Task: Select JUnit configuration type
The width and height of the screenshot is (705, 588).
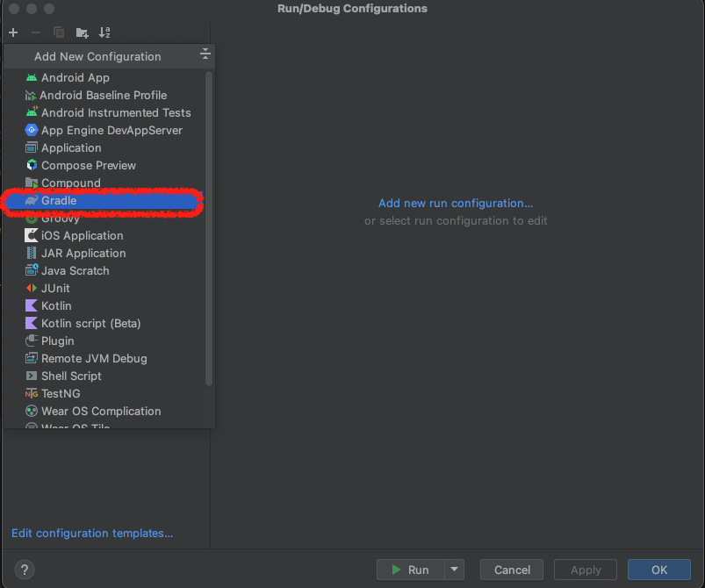Action: (x=104, y=288)
